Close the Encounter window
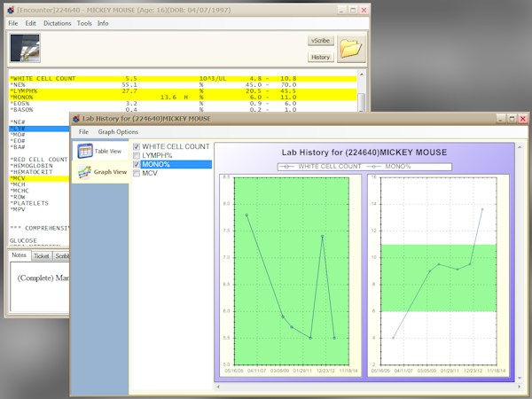The image size is (532, 399). [x=364, y=10]
